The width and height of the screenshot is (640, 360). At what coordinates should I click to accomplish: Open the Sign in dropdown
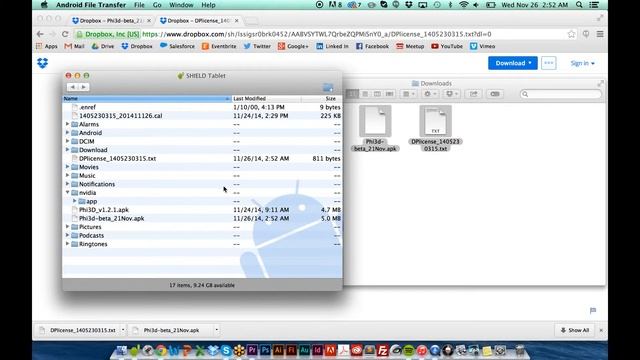tap(582, 63)
